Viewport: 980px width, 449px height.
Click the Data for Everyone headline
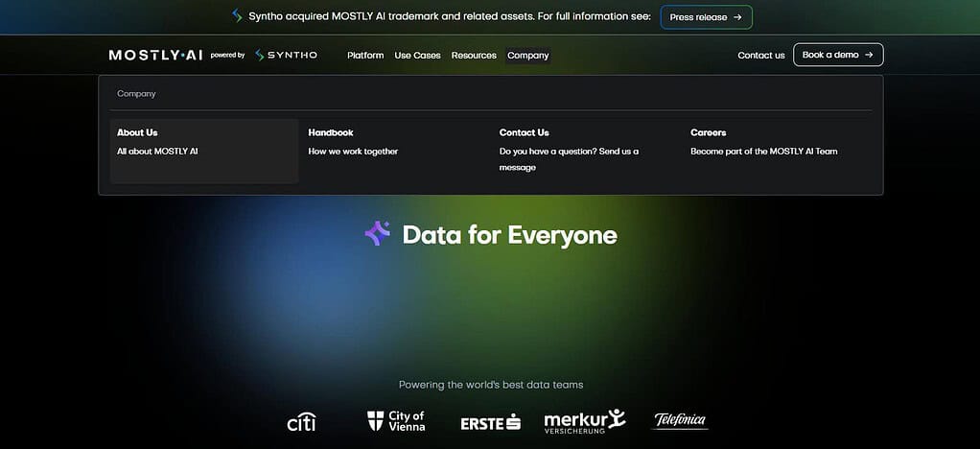tap(510, 235)
